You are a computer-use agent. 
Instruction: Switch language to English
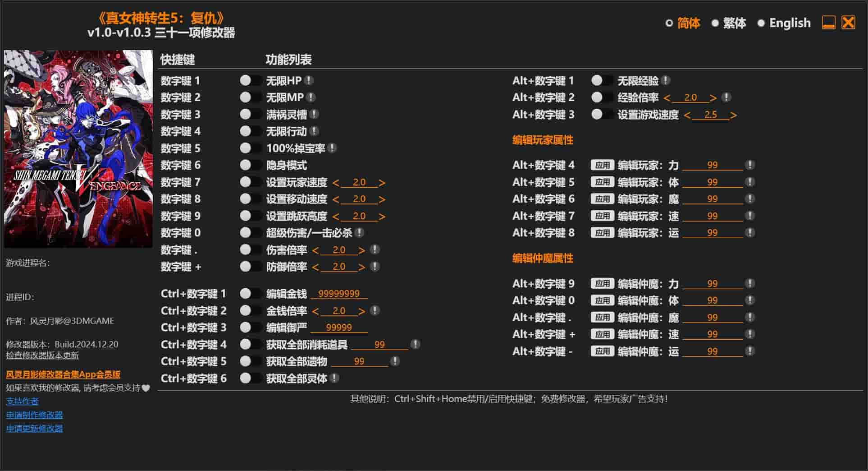pyautogui.click(x=784, y=23)
